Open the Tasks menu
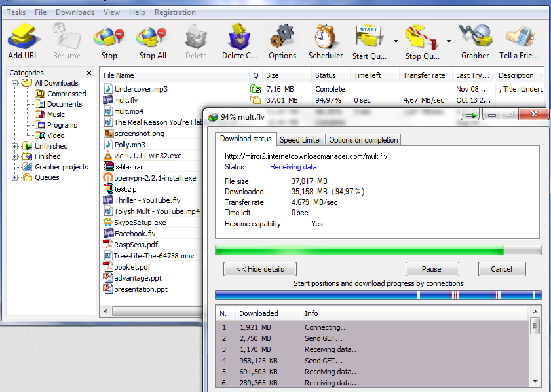551x392 pixels. pos(16,12)
